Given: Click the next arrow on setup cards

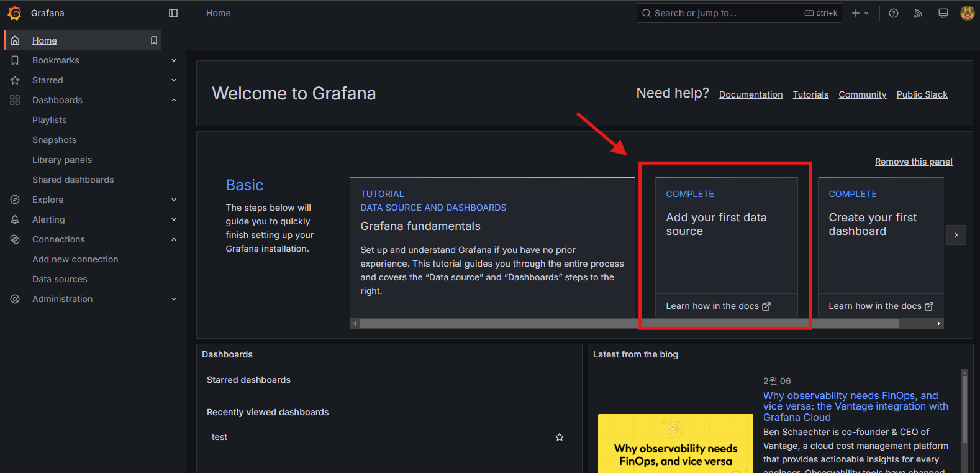Looking at the screenshot, I should click(x=956, y=235).
